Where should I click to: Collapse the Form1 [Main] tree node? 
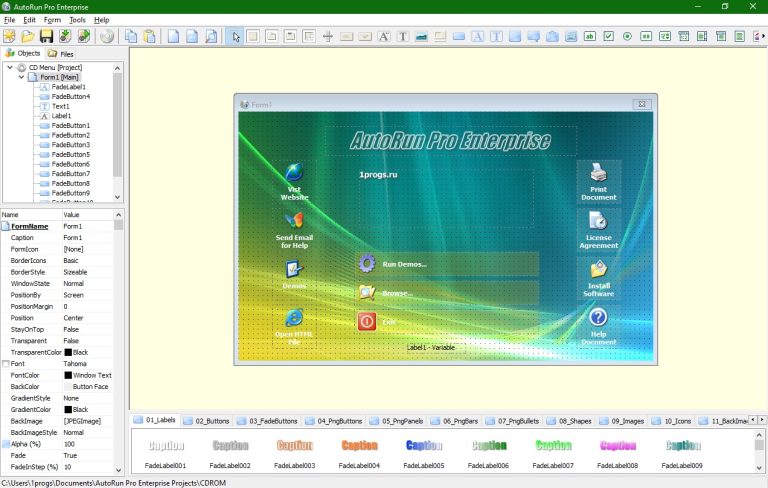pyautogui.click(x=21, y=77)
